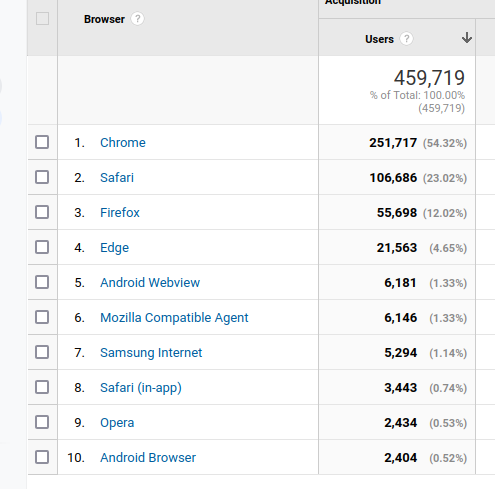This screenshot has height=489, width=495.
Task: Check the box for Safari row
Action: [x=42, y=177]
